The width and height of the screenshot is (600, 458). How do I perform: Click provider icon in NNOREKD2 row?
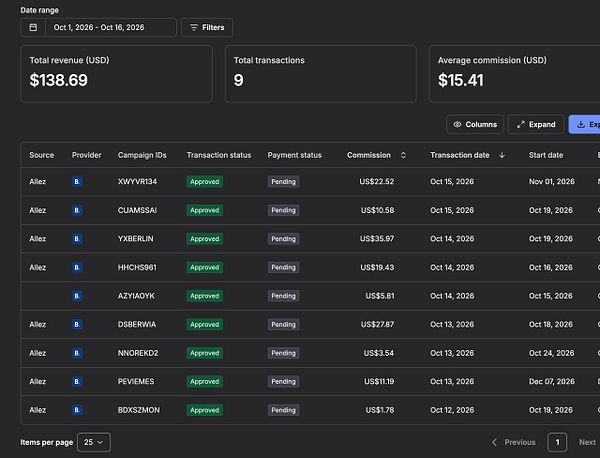coord(77,353)
